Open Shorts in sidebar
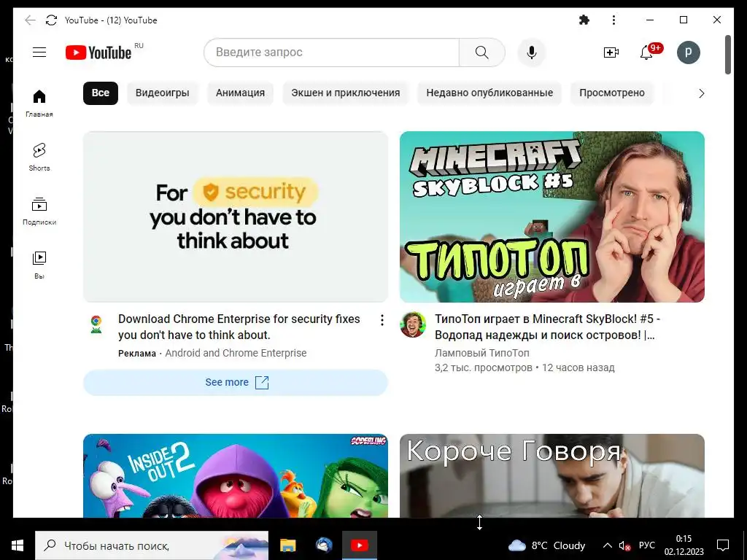Screen dimensions: 747x560 39,157
